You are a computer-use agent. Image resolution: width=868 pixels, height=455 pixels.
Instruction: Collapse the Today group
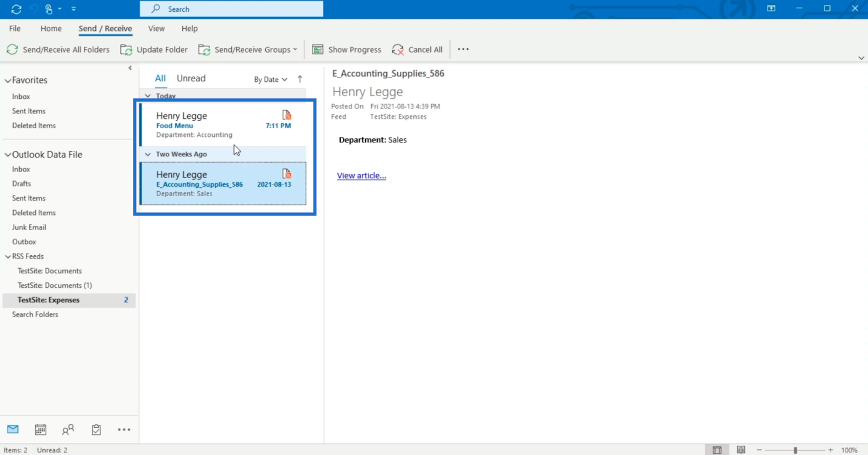click(x=148, y=96)
